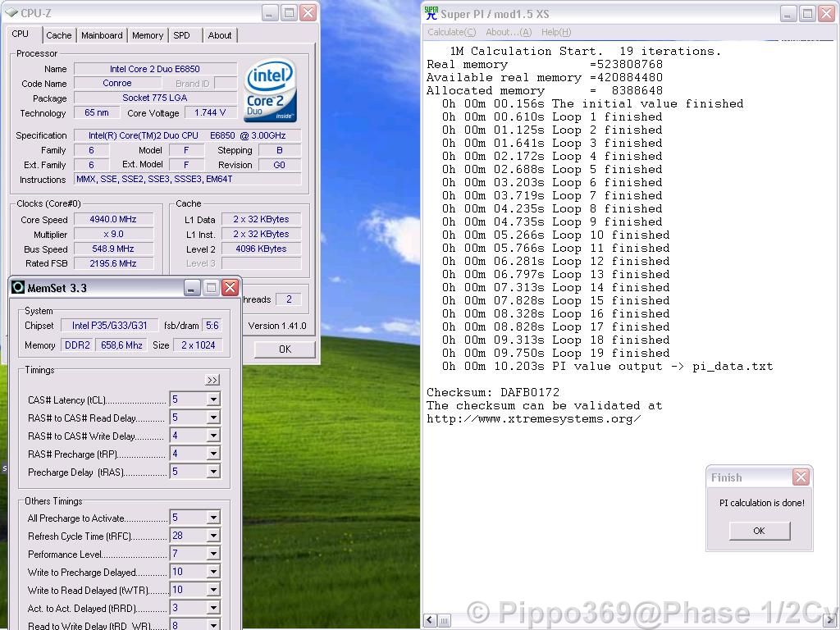840x630 pixels.
Task: Click the MemSet 3.3 title bar icon
Action: tap(18, 288)
